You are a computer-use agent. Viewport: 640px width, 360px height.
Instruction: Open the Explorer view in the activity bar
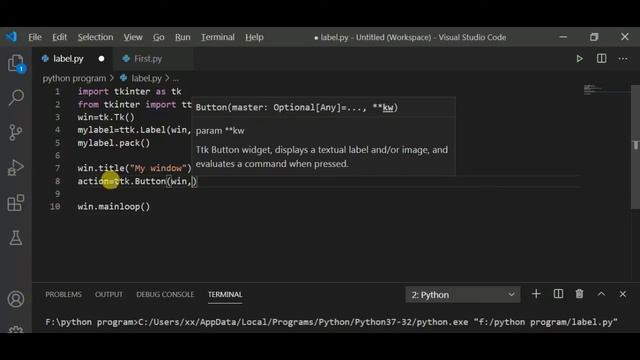pyautogui.click(x=16, y=63)
